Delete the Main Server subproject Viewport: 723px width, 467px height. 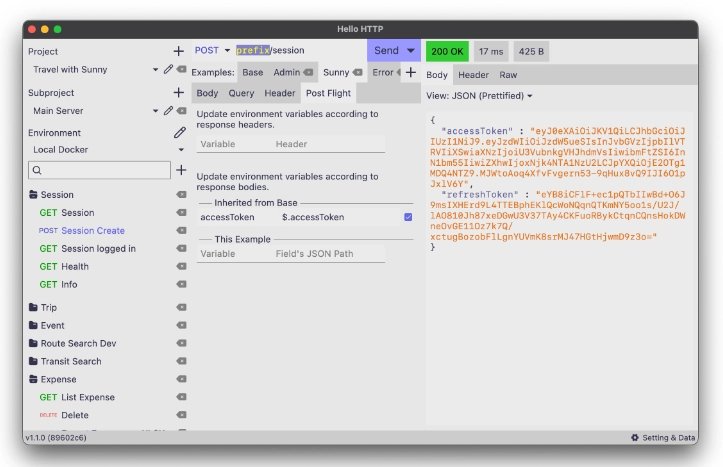point(182,111)
